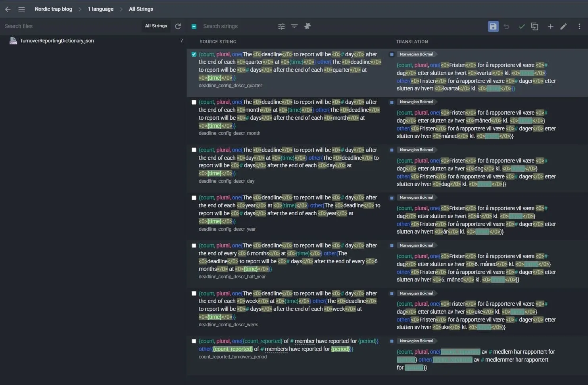Open advanced search settings sliders icon

click(x=281, y=26)
